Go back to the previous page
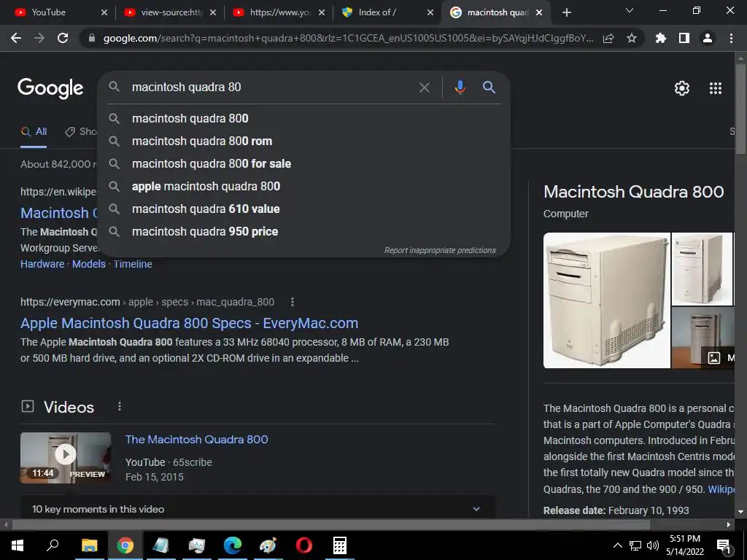The height and width of the screenshot is (560, 747). click(x=16, y=38)
